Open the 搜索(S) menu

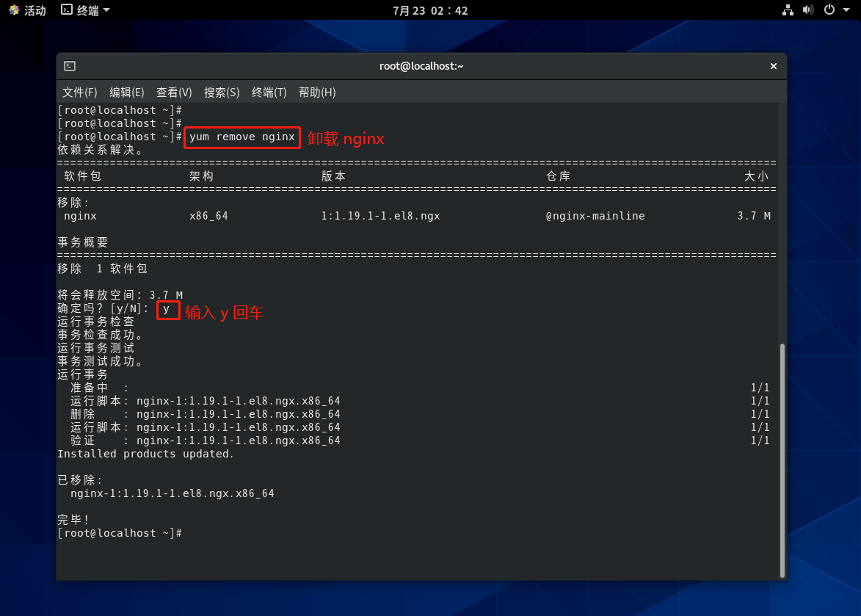click(222, 93)
